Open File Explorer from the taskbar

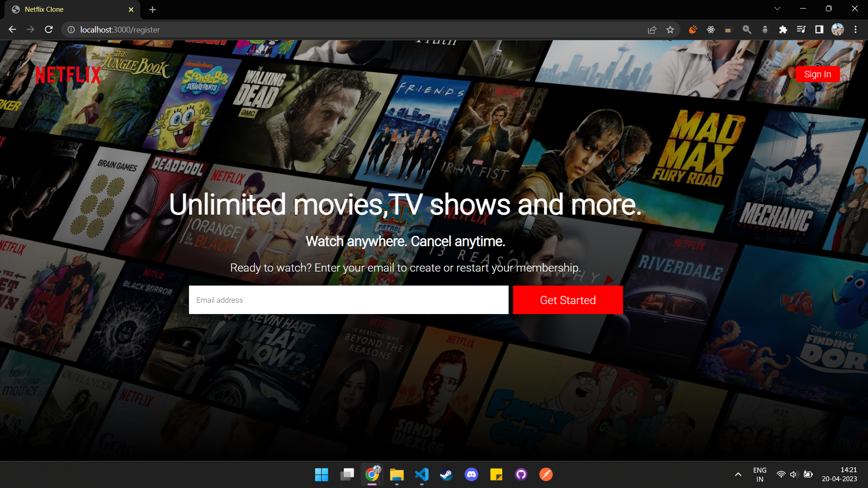(x=397, y=474)
